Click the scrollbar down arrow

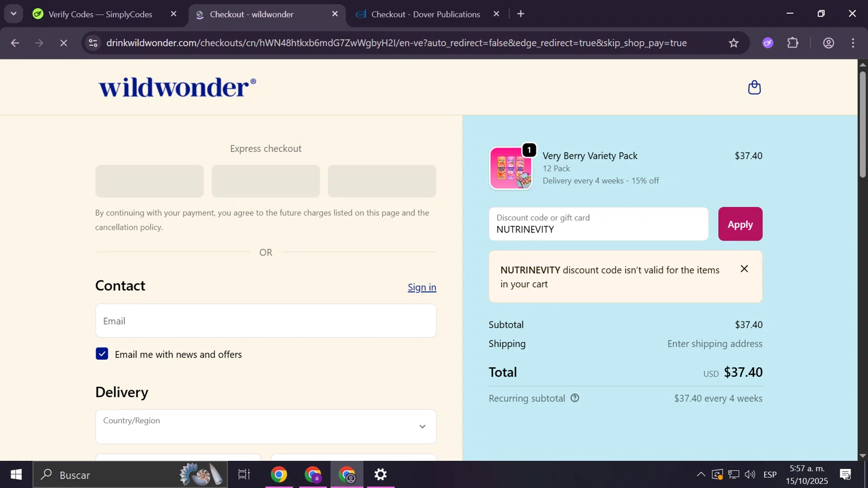863,456
